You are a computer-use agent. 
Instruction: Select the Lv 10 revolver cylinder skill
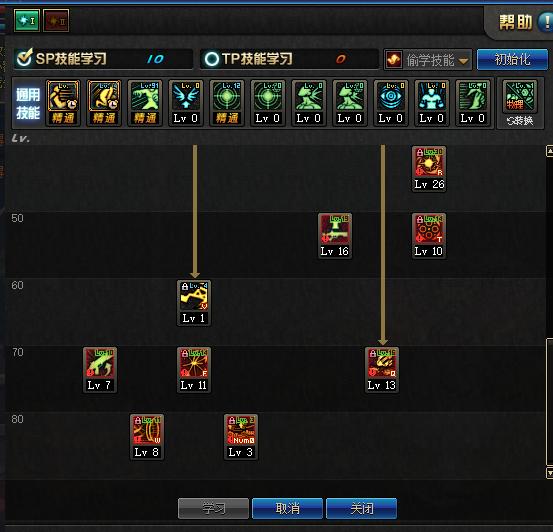point(429,229)
